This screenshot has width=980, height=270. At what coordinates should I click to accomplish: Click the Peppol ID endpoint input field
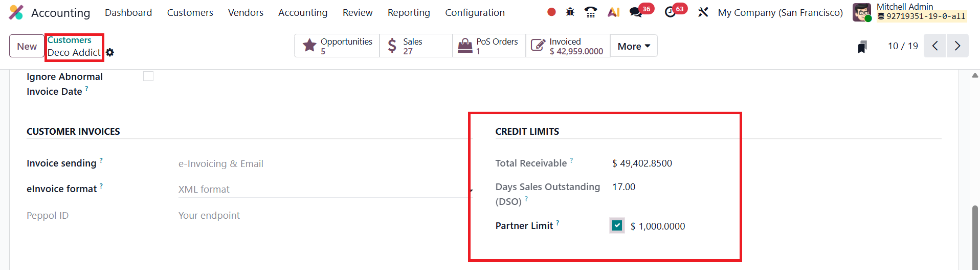[322, 216]
